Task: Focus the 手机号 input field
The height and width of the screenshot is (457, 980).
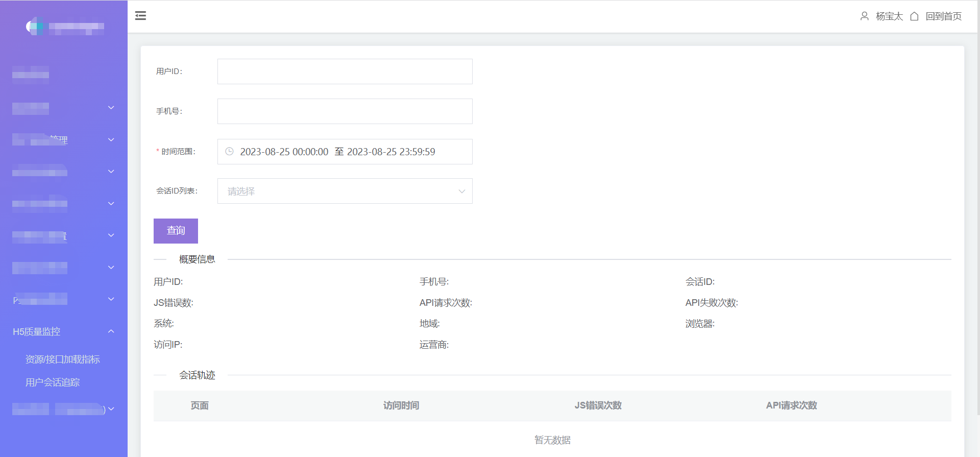Action: coord(345,111)
